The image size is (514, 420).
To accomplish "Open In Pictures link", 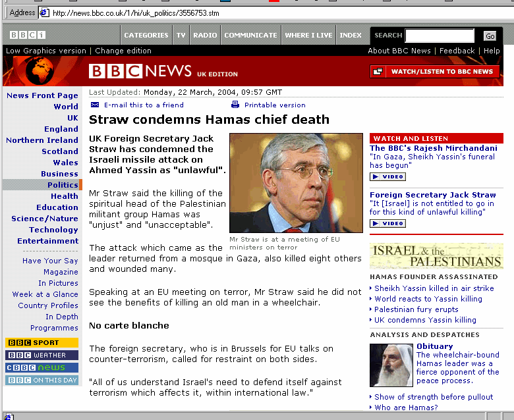I will [59, 283].
